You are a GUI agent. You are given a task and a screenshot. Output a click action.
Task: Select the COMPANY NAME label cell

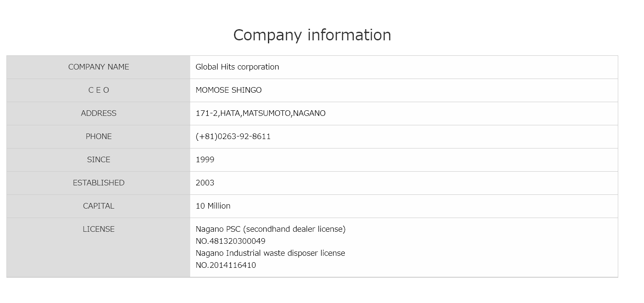point(98,67)
